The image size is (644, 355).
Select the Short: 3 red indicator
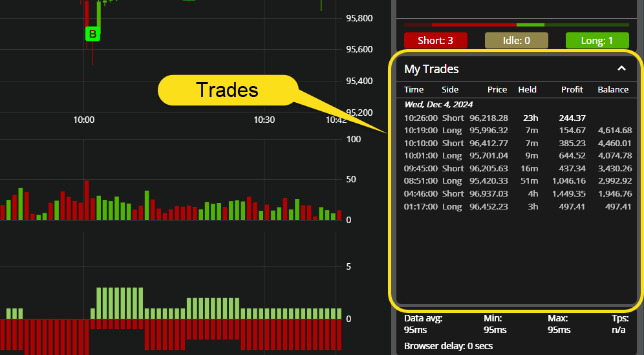(435, 41)
